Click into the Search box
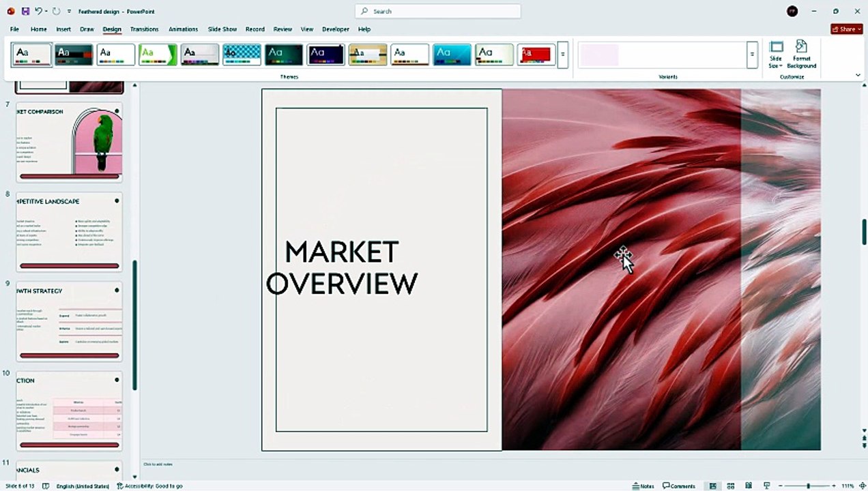 [x=437, y=12]
